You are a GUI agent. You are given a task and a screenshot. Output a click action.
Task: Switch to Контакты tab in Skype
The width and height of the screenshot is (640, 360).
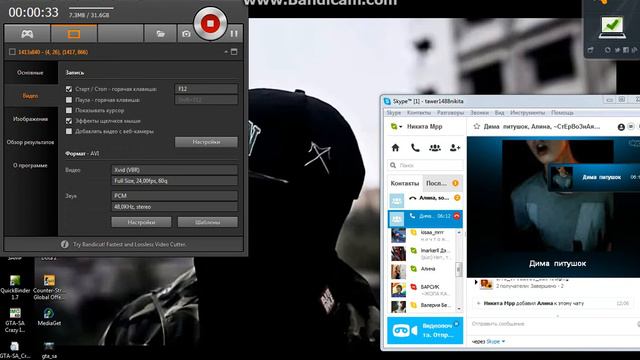pyautogui.click(x=404, y=183)
